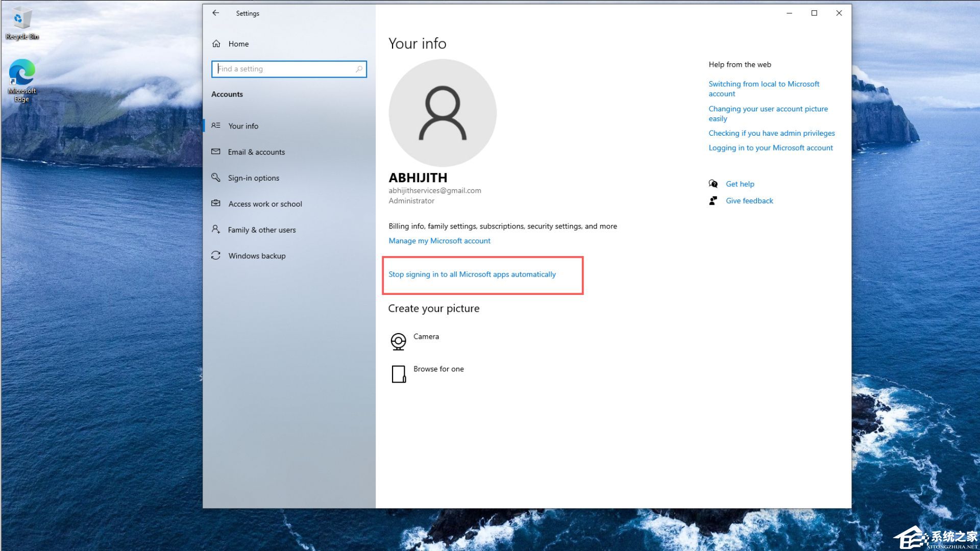Image resolution: width=980 pixels, height=551 pixels.
Task: Click Stop signing in to all Microsoft apps automatically
Action: (x=472, y=274)
